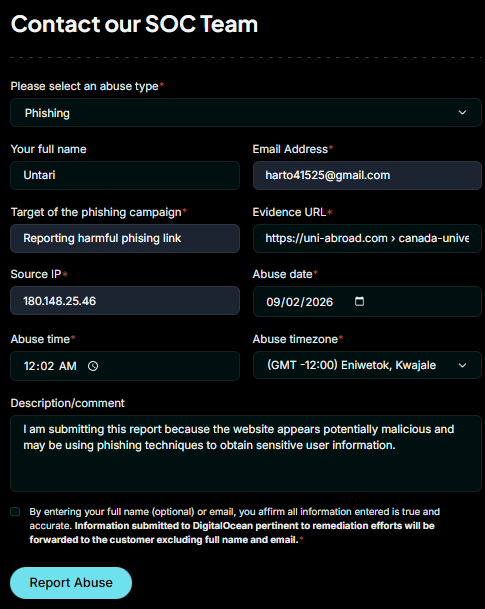Open the (GMT -12:00) Eniwetok timezone dropdown
The width and height of the screenshot is (485, 609).
367,365
